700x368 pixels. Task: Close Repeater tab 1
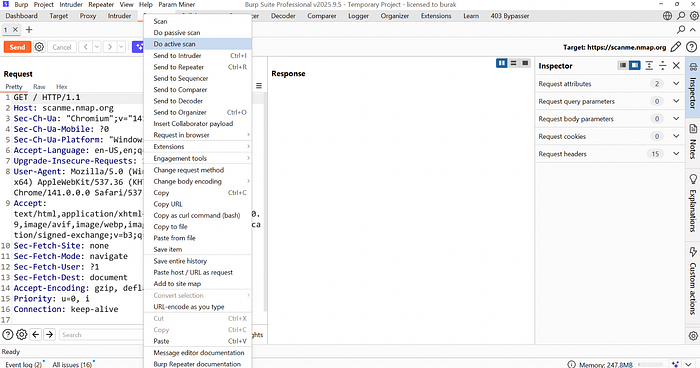click(x=15, y=29)
